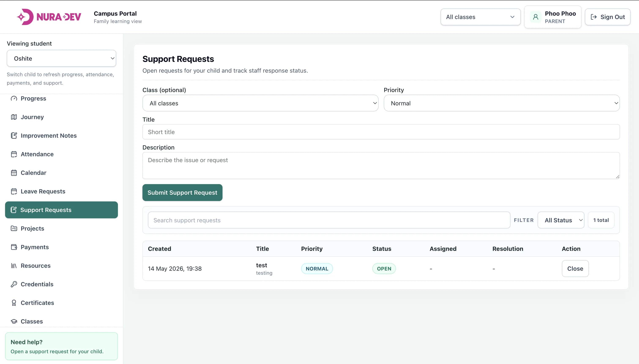The width and height of the screenshot is (639, 364).
Task: Open the Viewing student Oshite dropdown
Action: click(61, 58)
